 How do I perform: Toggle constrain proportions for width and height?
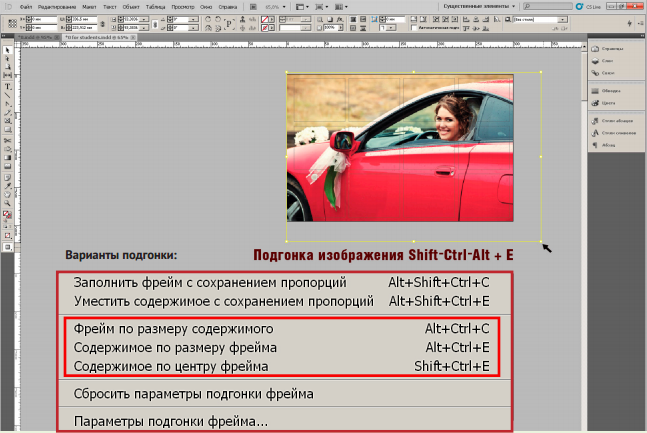click(102, 24)
